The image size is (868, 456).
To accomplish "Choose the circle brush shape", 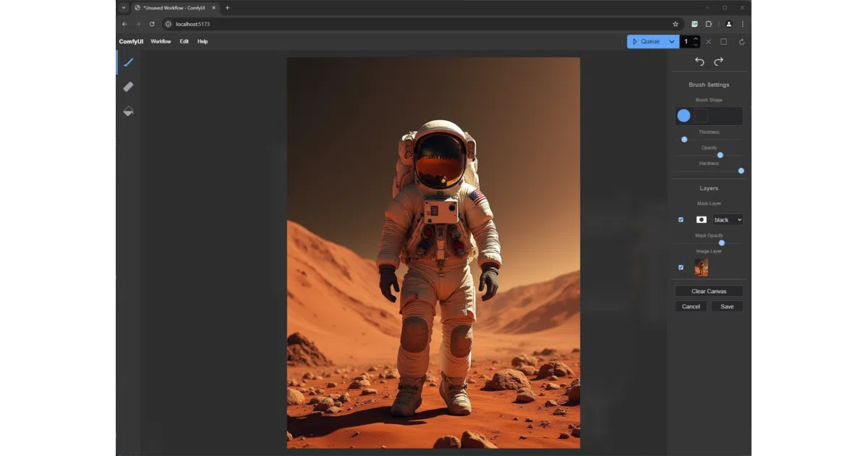I will (684, 116).
